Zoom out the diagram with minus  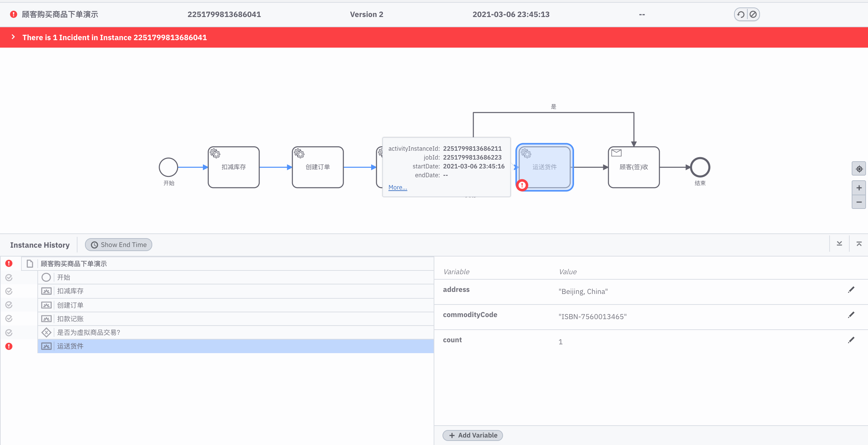[x=859, y=202]
